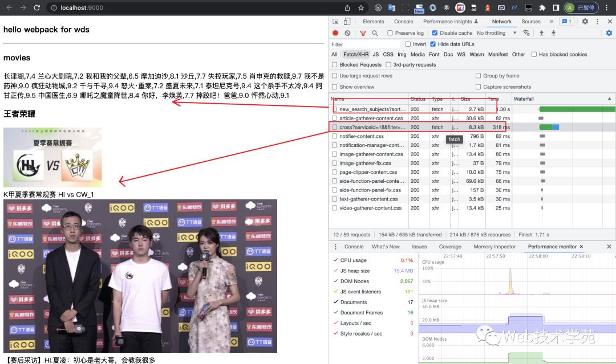Enable Capture screenshots option
616x364 pixels.
[x=478, y=87]
